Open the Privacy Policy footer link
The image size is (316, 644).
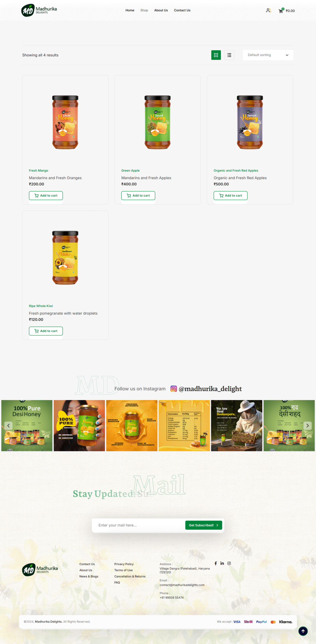click(124, 564)
